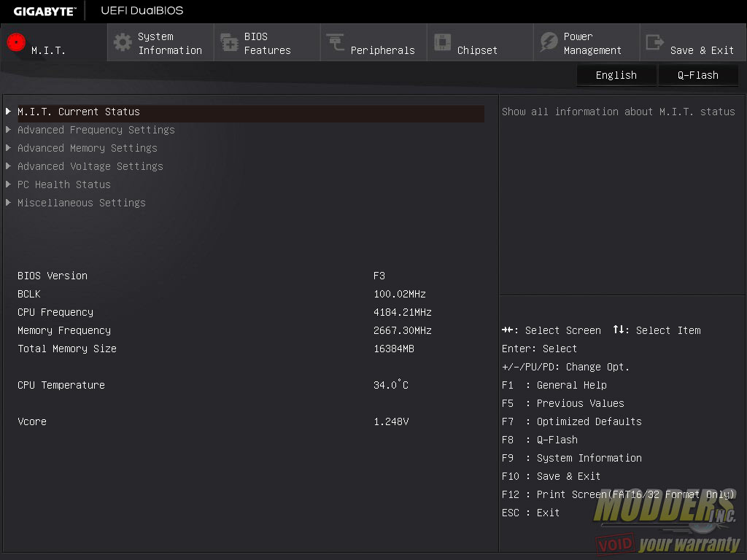Image resolution: width=747 pixels, height=560 pixels.
Task: Select the Memory Frequency label
Action: click(64, 330)
